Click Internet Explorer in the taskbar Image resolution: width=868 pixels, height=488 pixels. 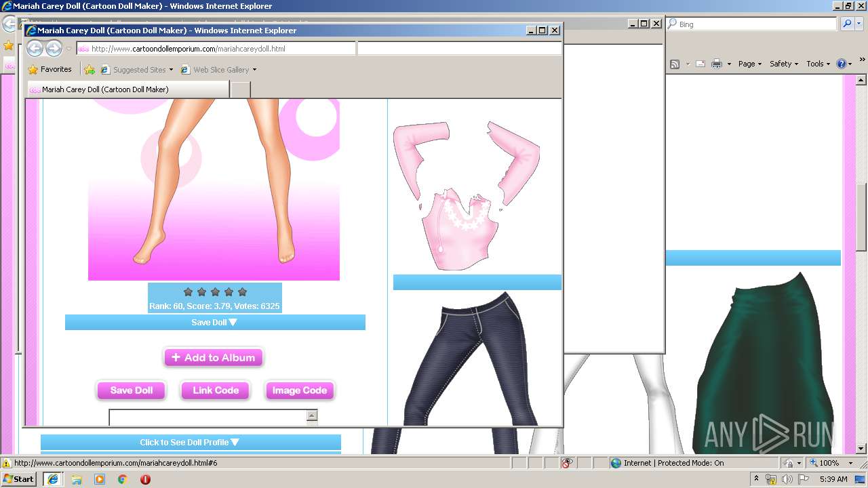53,479
